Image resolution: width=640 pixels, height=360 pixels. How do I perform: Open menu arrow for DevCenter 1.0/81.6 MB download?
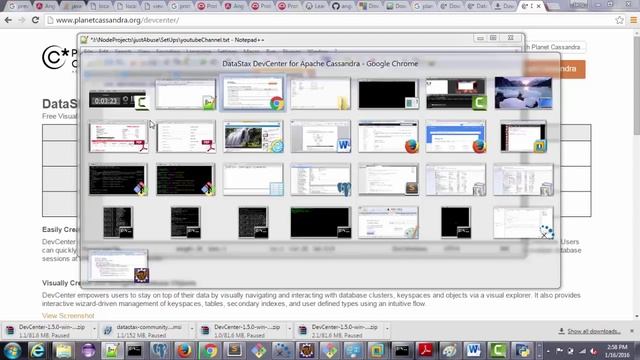pos(289,329)
